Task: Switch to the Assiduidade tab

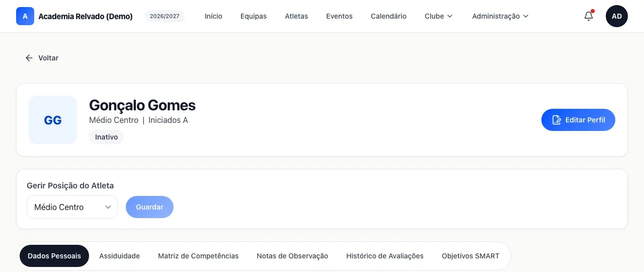Action: click(x=119, y=256)
